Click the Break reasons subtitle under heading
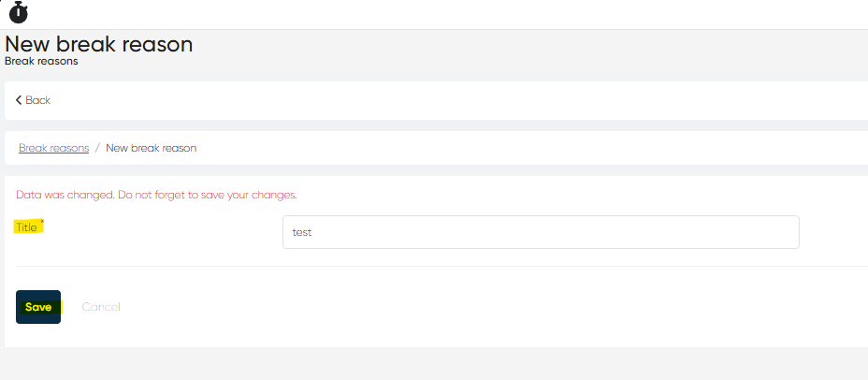This screenshot has width=868, height=380. point(41,62)
